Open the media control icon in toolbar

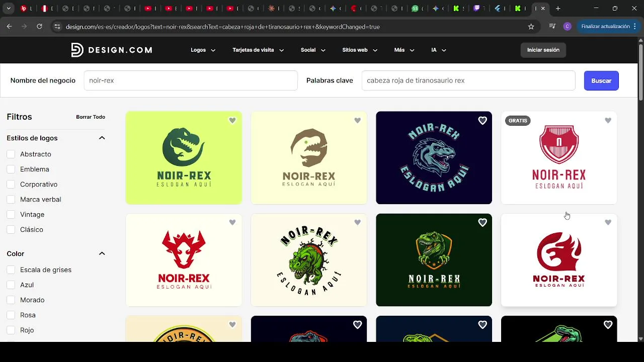pyautogui.click(x=552, y=27)
